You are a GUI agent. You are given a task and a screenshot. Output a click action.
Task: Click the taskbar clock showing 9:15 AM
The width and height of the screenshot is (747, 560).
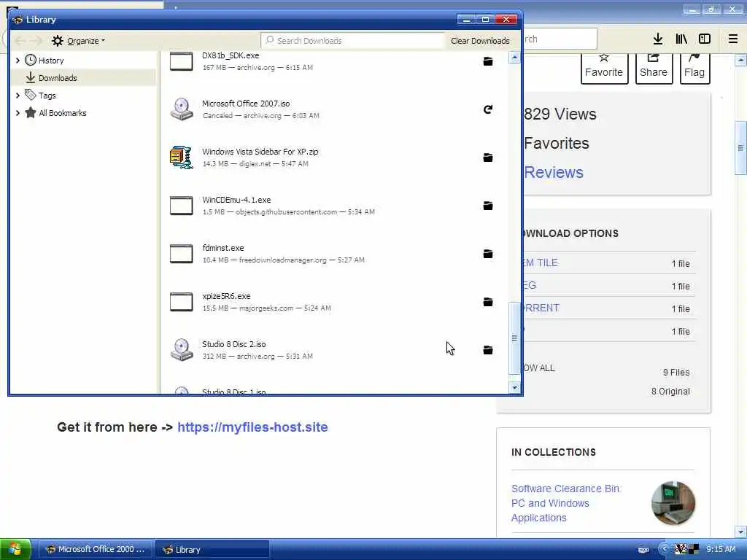click(x=721, y=550)
